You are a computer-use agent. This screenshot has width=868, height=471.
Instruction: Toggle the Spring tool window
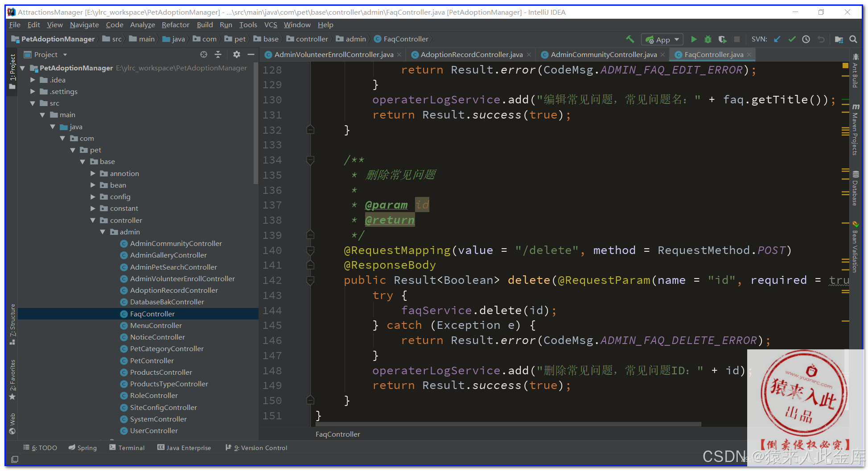[82, 447]
